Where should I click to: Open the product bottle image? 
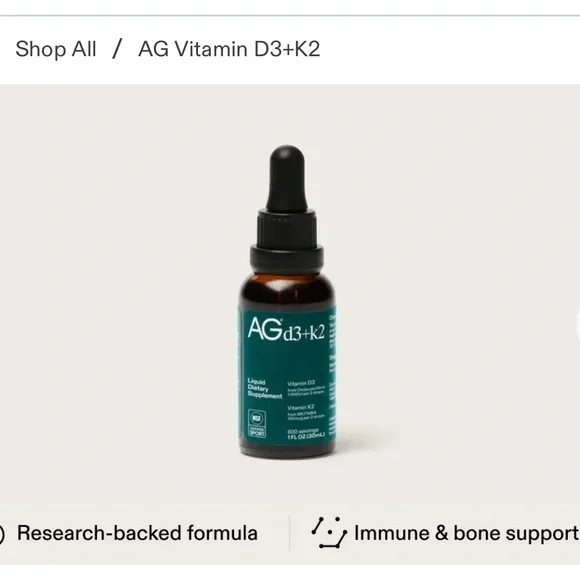[x=287, y=300]
